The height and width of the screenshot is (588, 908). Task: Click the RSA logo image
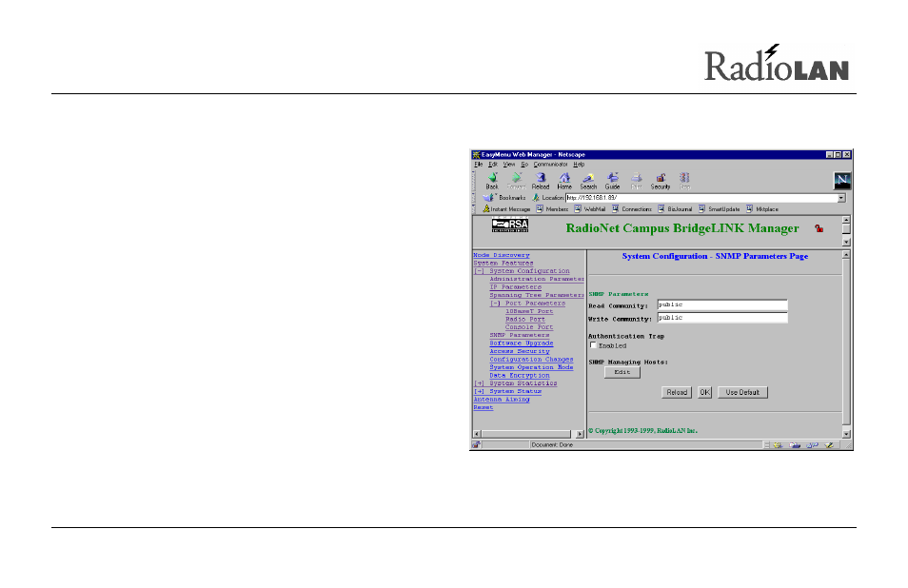tap(509, 225)
